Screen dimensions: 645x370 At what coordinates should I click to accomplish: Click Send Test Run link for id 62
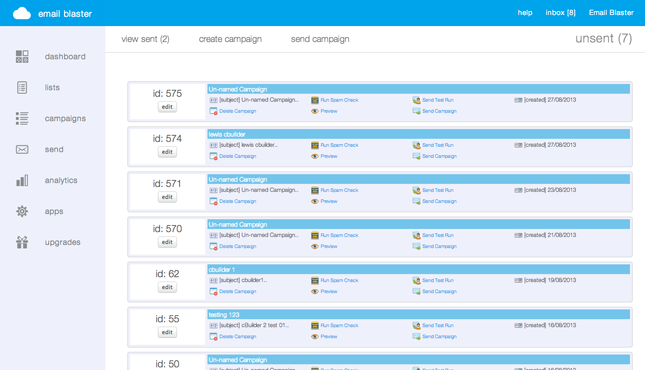pos(438,280)
